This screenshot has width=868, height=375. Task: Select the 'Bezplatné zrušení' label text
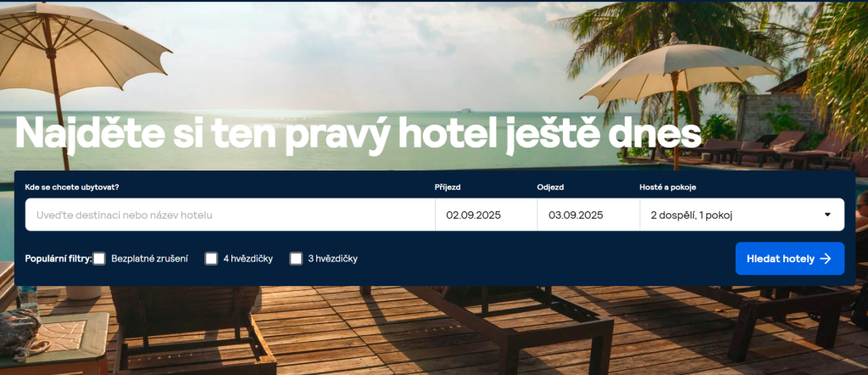coord(149,259)
